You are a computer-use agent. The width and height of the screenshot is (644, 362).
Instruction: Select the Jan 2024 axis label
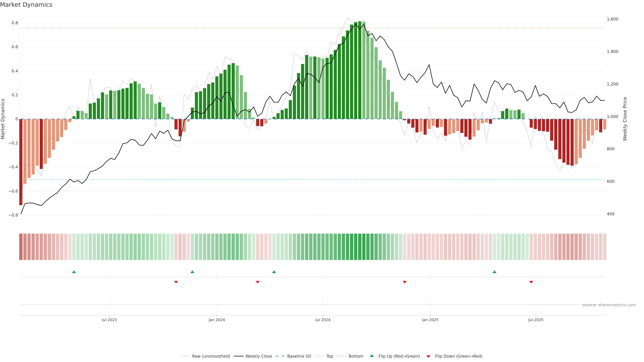coord(217,320)
